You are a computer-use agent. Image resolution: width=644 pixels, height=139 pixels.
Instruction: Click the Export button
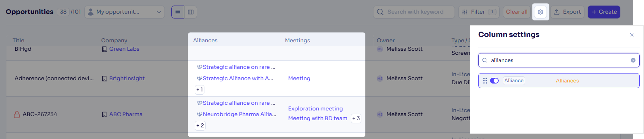pos(567,12)
